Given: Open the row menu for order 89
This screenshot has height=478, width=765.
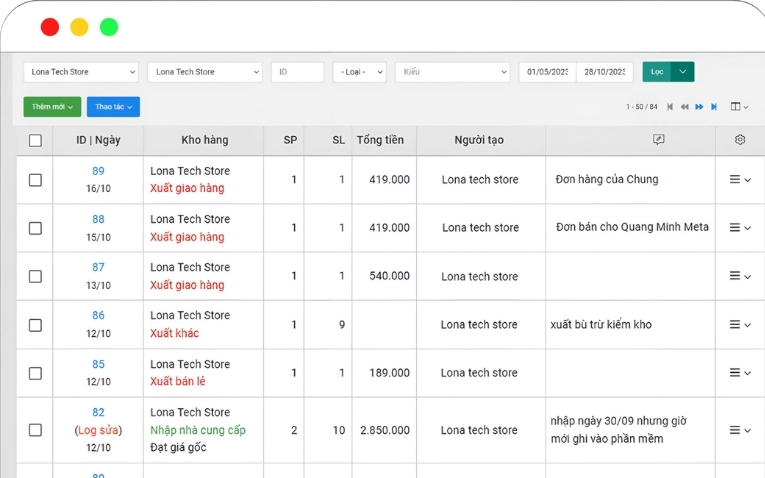Looking at the screenshot, I should pos(739,180).
